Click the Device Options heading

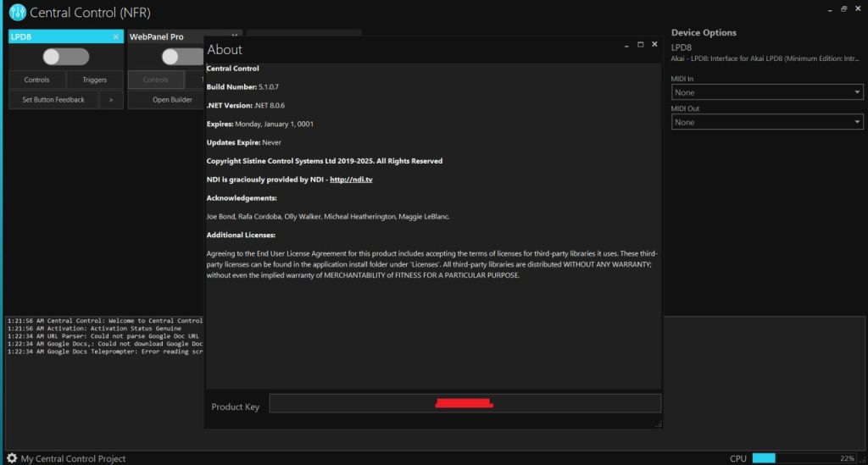[704, 33]
